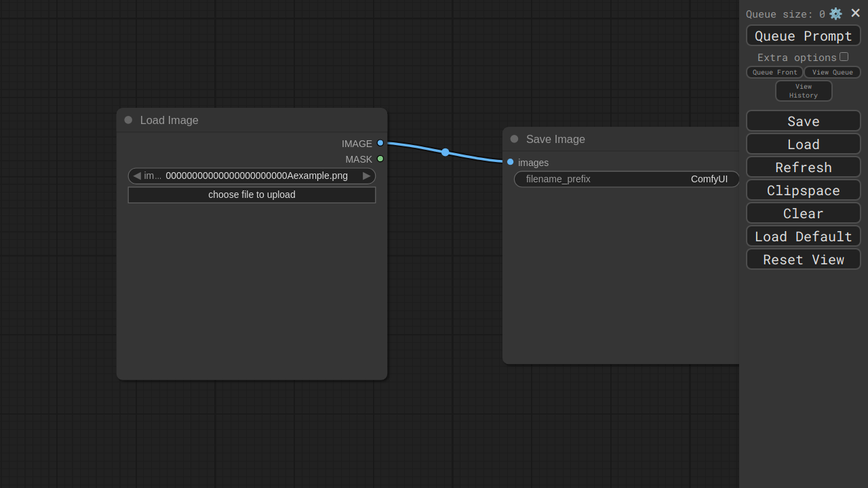Click the IMAGE output connector dot
The width and height of the screenshot is (868, 488).
click(x=380, y=143)
